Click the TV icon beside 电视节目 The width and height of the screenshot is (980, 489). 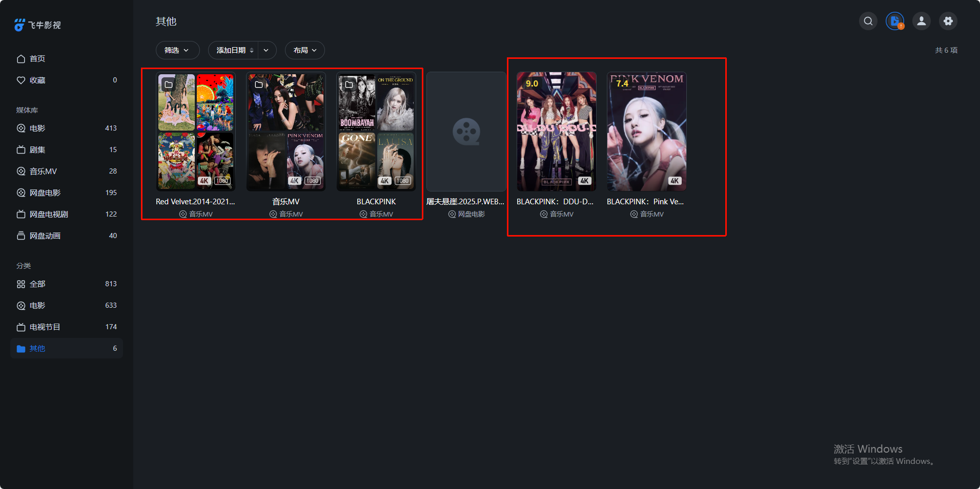pyautogui.click(x=21, y=327)
